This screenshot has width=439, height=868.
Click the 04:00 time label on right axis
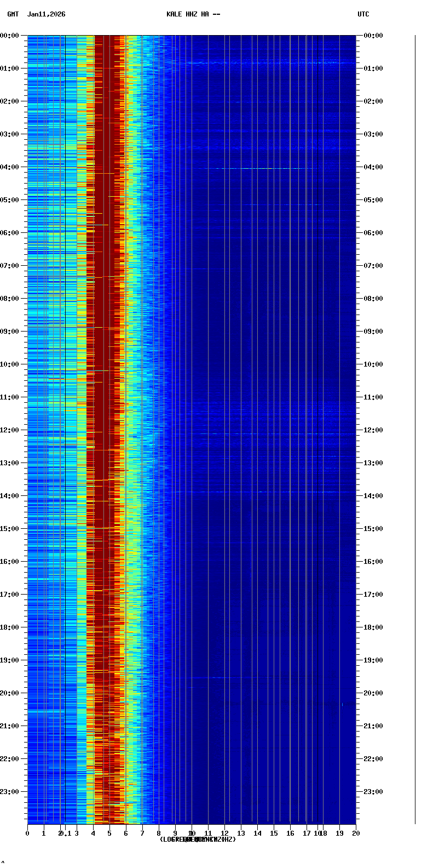(x=373, y=167)
